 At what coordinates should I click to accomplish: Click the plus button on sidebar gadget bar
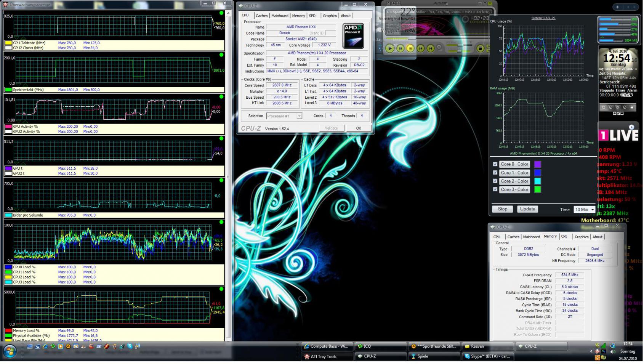pos(617,7)
